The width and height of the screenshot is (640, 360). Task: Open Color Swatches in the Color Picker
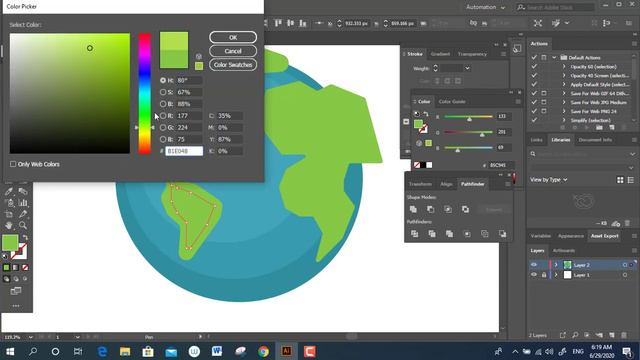click(233, 65)
